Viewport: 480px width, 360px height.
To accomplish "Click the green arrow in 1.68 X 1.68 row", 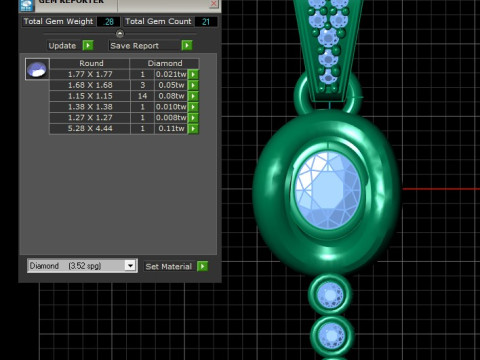I will point(193,85).
